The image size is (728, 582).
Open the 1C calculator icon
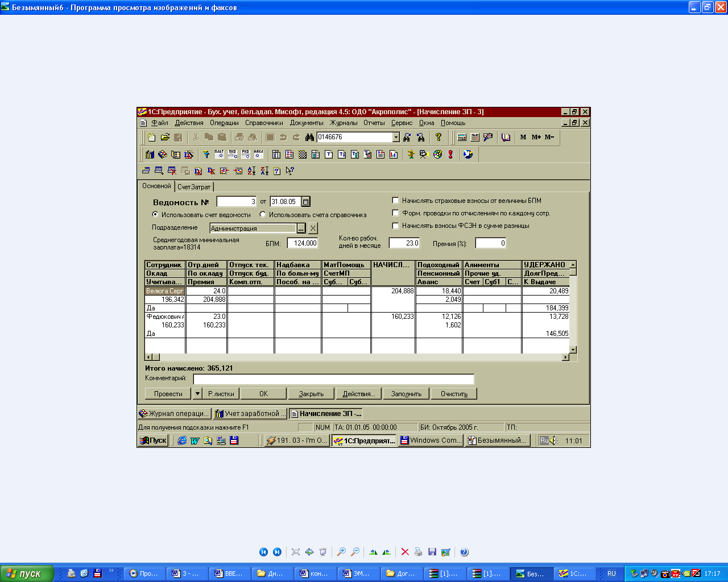[462, 137]
